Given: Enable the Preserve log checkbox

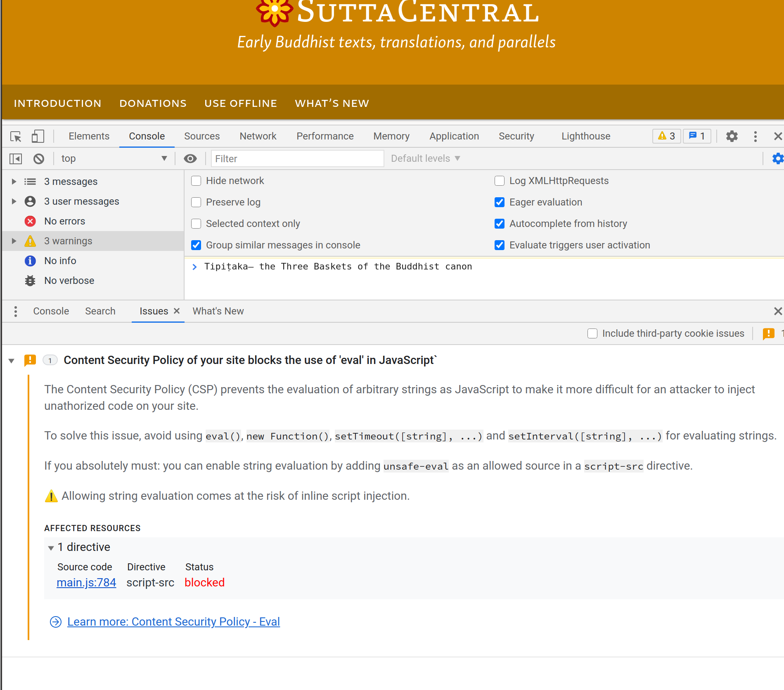Looking at the screenshot, I should [x=196, y=202].
